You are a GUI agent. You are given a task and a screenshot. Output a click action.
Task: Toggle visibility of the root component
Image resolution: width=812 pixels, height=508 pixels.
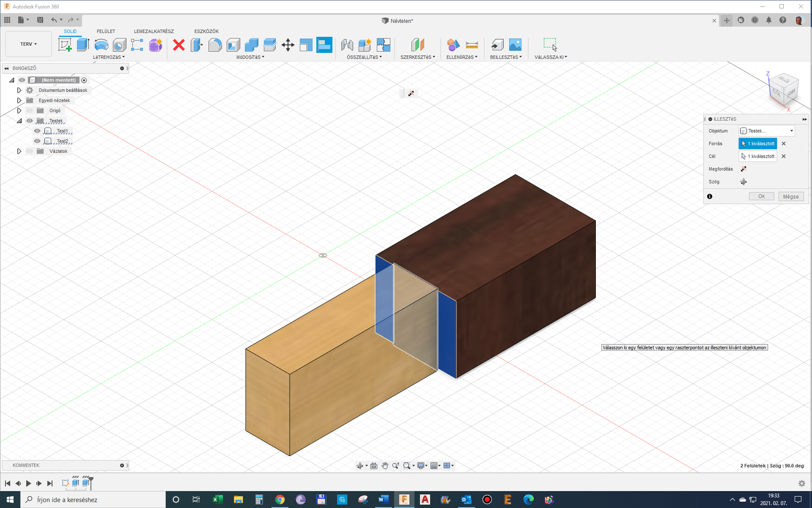tap(22, 80)
